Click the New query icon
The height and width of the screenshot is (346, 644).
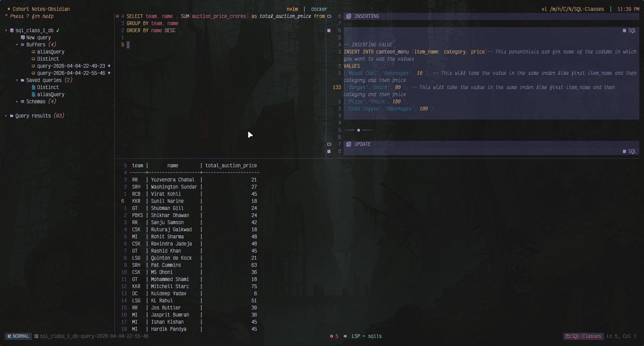pos(23,38)
